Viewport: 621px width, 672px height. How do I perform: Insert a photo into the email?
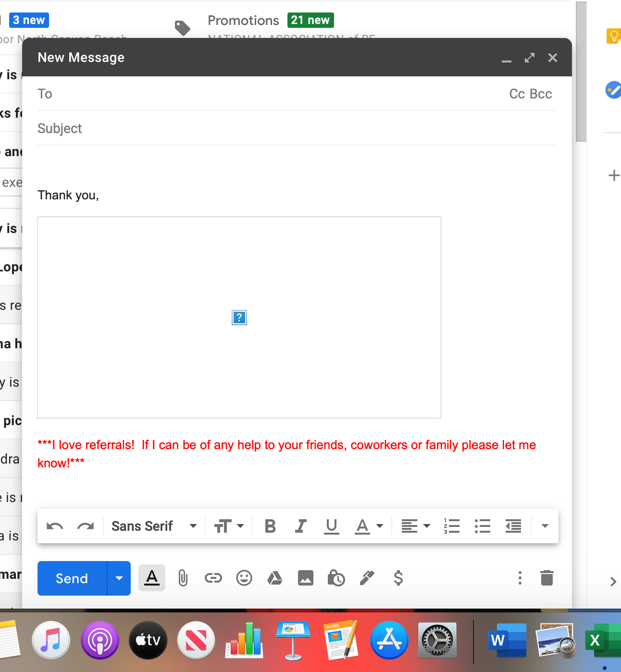[x=306, y=578]
